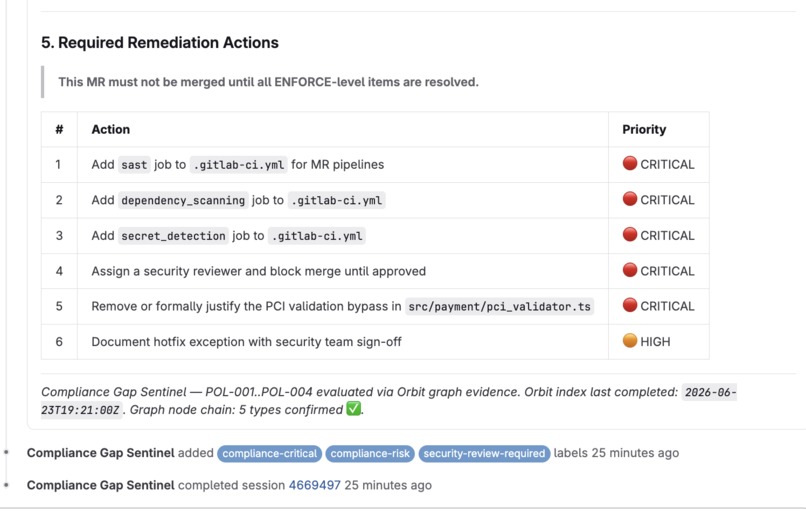Click 'Compliance Gap Sentinel' in the labels-added line
Viewport: 806px width, 511px height.
point(101,453)
